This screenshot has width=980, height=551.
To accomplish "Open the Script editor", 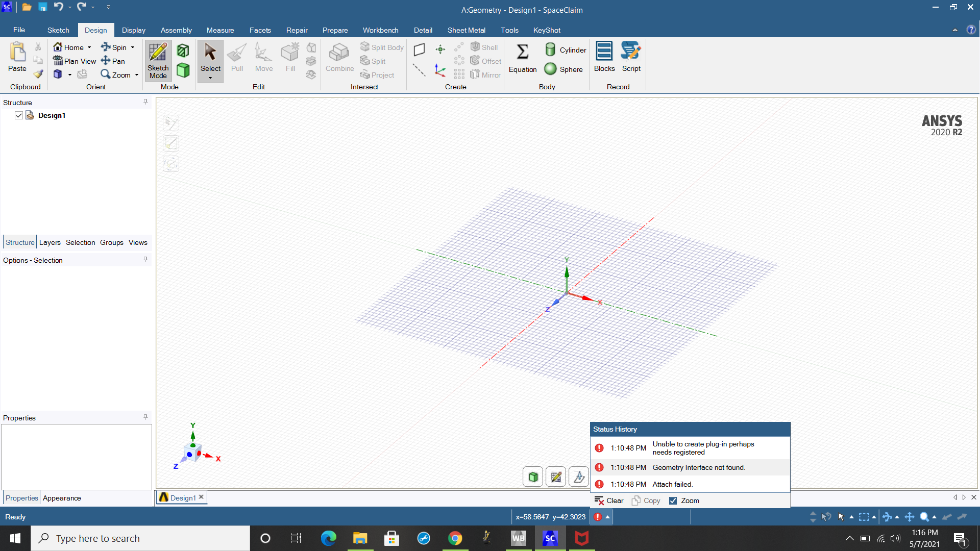I will [x=631, y=56].
